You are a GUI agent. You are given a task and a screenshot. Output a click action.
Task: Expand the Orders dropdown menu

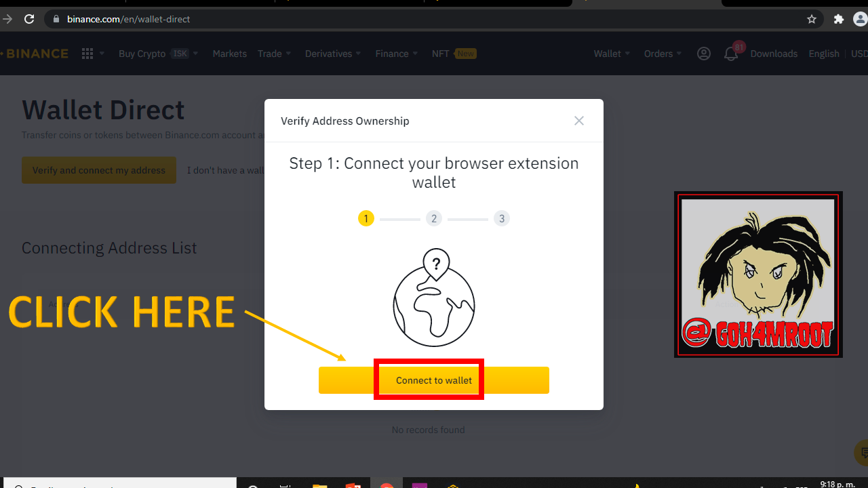(x=663, y=54)
